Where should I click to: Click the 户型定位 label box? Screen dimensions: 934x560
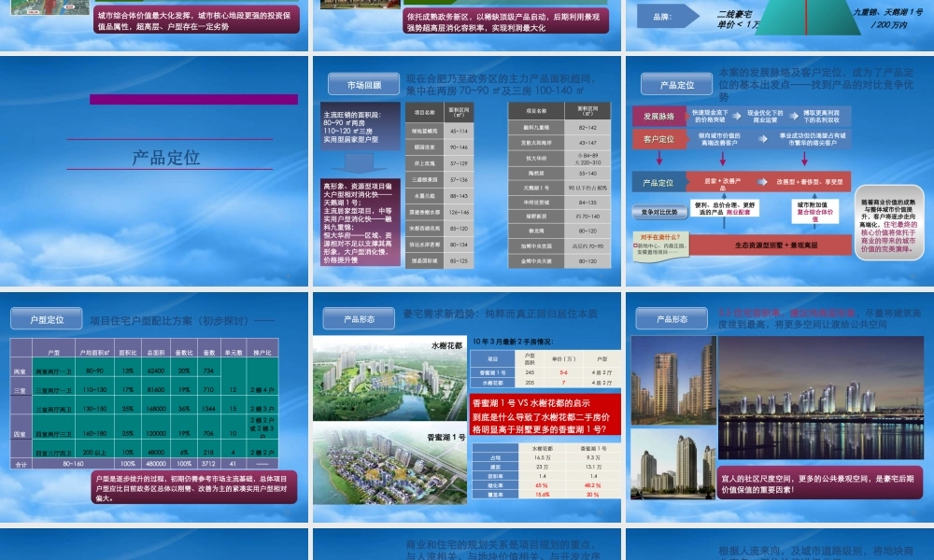(x=47, y=319)
